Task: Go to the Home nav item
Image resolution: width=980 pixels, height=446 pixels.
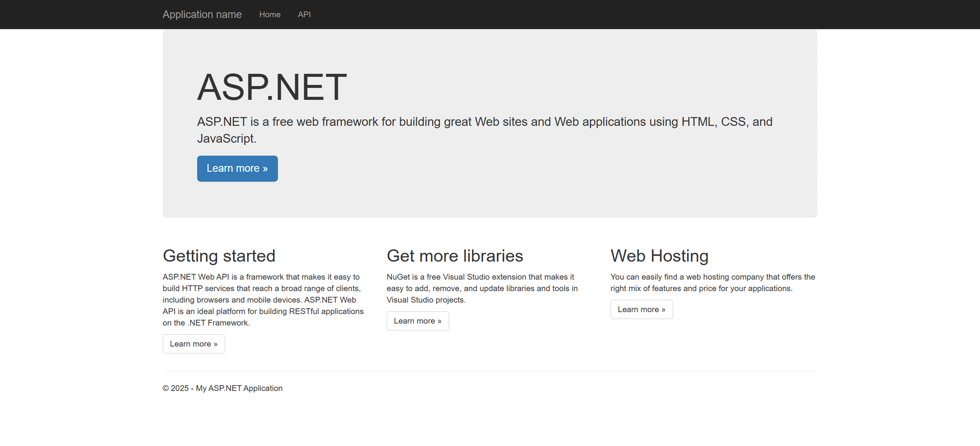Action: point(270,14)
